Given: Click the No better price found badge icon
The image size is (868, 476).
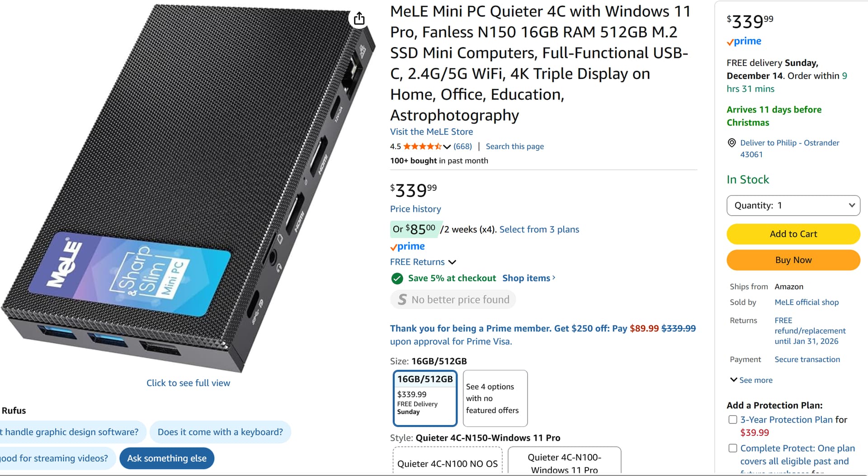Looking at the screenshot, I should pyautogui.click(x=402, y=300).
